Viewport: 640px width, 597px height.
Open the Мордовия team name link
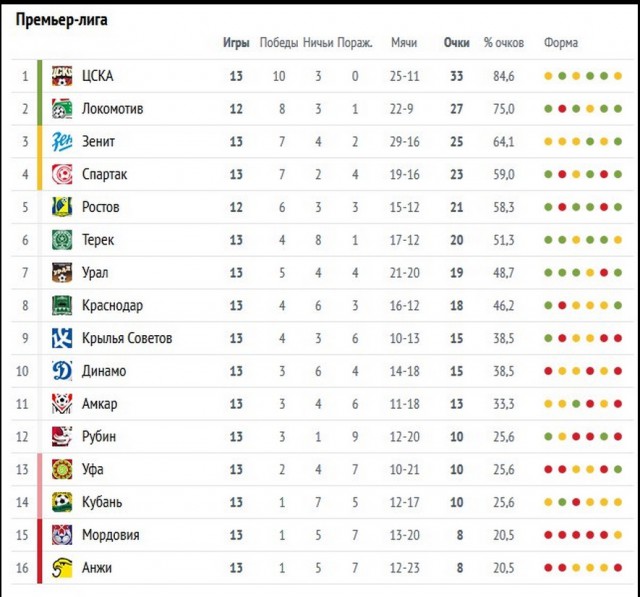coord(111,535)
